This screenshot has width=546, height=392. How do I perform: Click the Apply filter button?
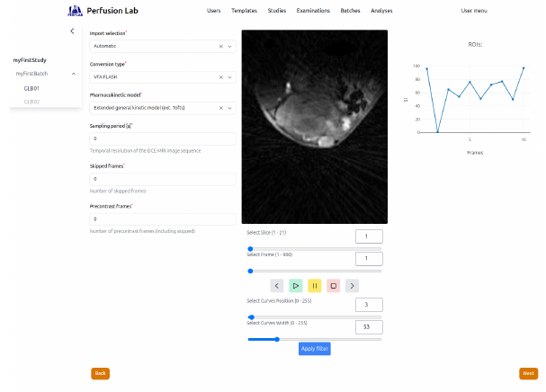315,349
